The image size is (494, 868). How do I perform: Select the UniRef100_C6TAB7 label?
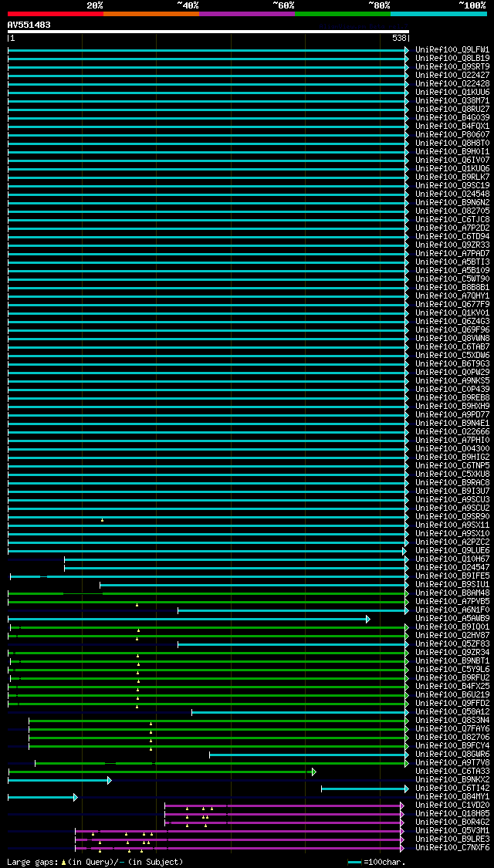(x=452, y=347)
